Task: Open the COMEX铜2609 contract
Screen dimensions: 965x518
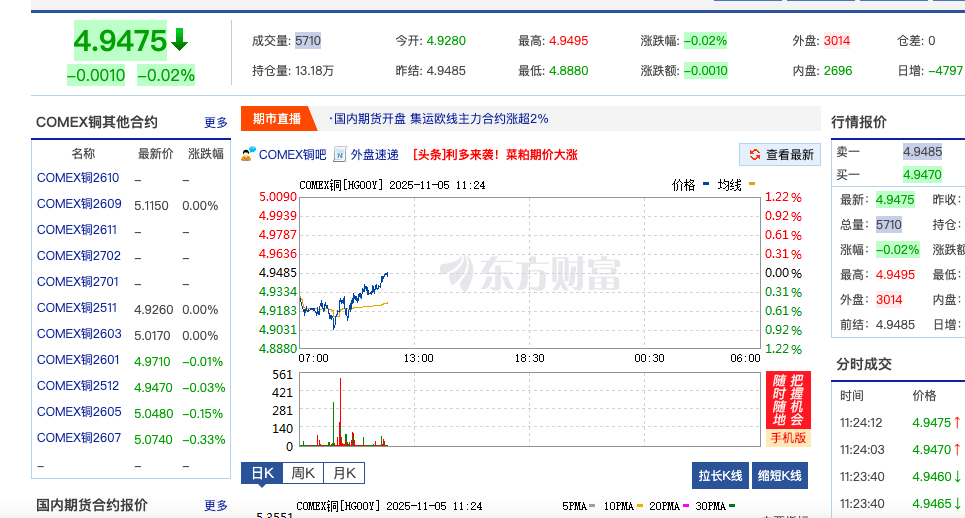Action: (79, 204)
